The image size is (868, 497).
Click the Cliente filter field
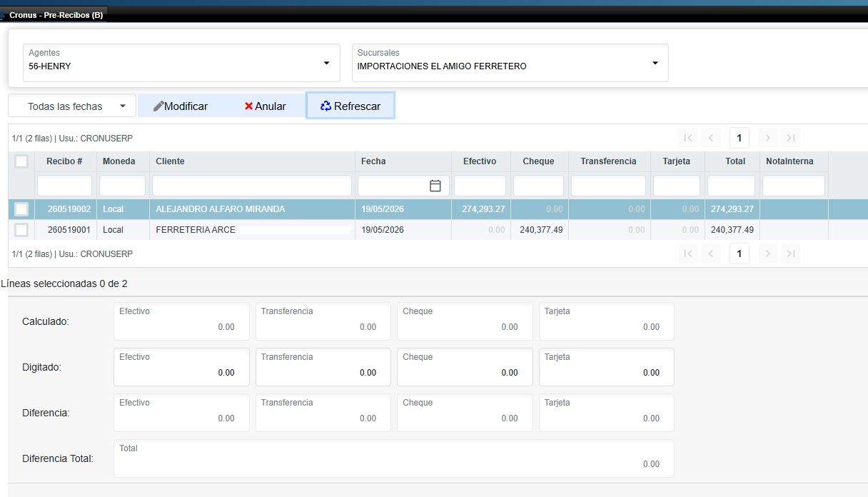[x=252, y=186]
